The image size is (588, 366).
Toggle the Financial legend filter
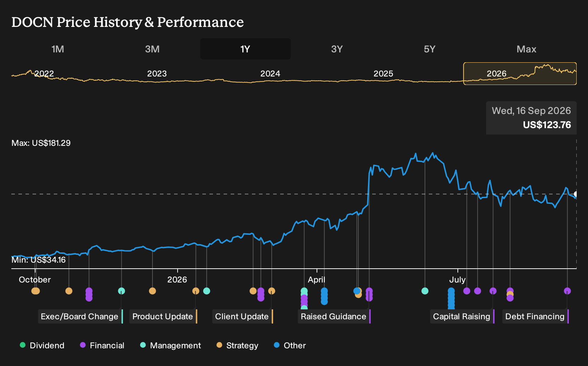point(102,345)
